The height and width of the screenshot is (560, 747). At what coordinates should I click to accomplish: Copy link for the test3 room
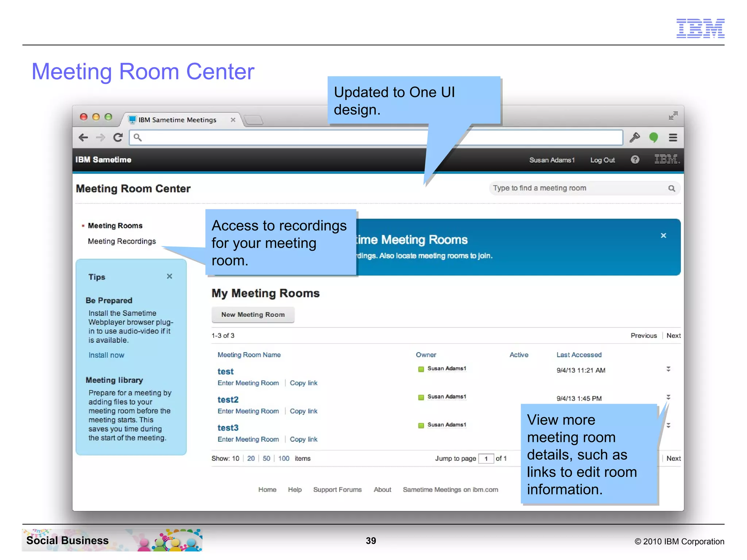[303, 439]
